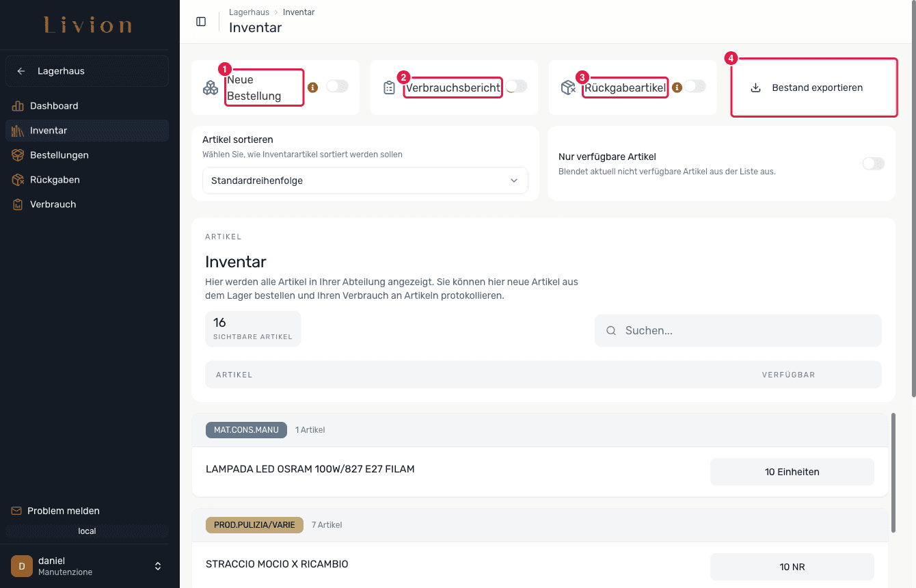Click the Lagerhaus back button
916x588 pixels.
[x=87, y=71]
